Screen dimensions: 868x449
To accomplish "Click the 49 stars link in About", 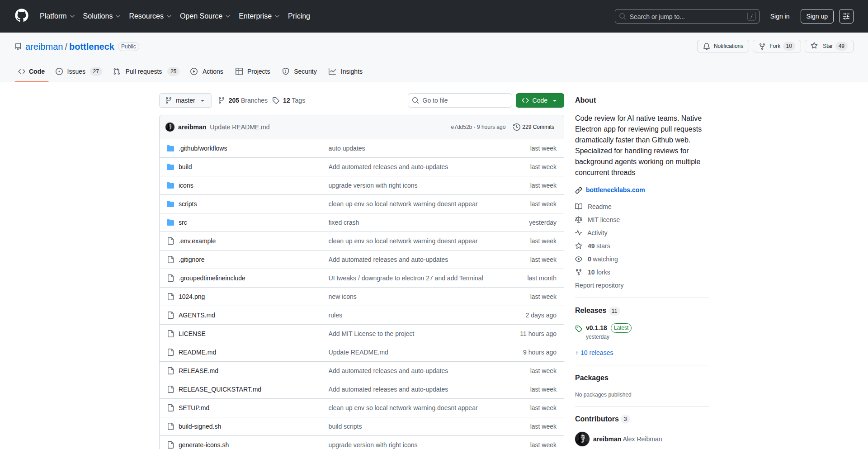I will (599, 246).
